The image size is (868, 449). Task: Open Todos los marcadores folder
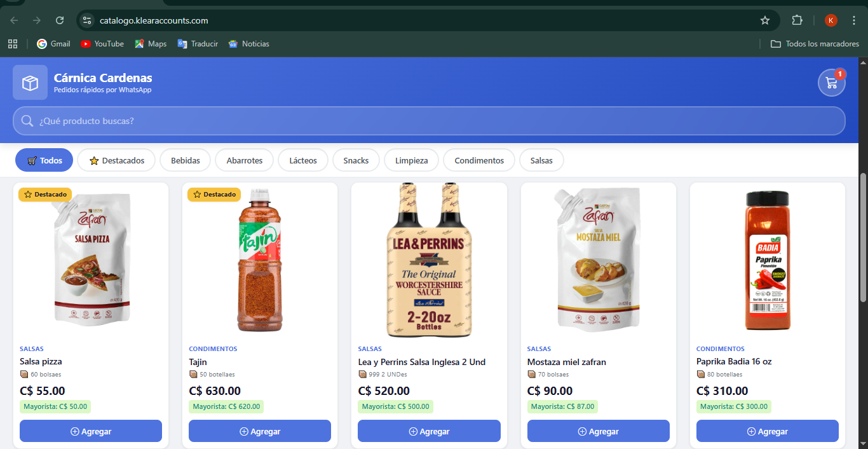(815, 44)
